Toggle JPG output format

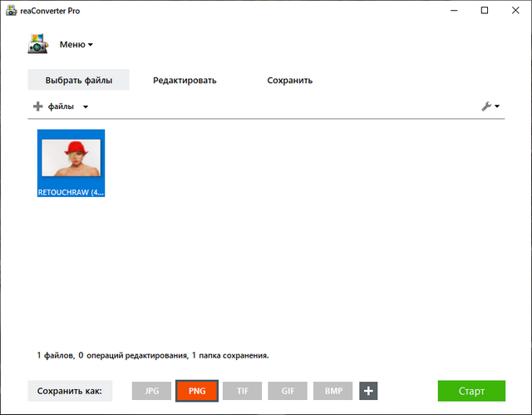(x=151, y=391)
